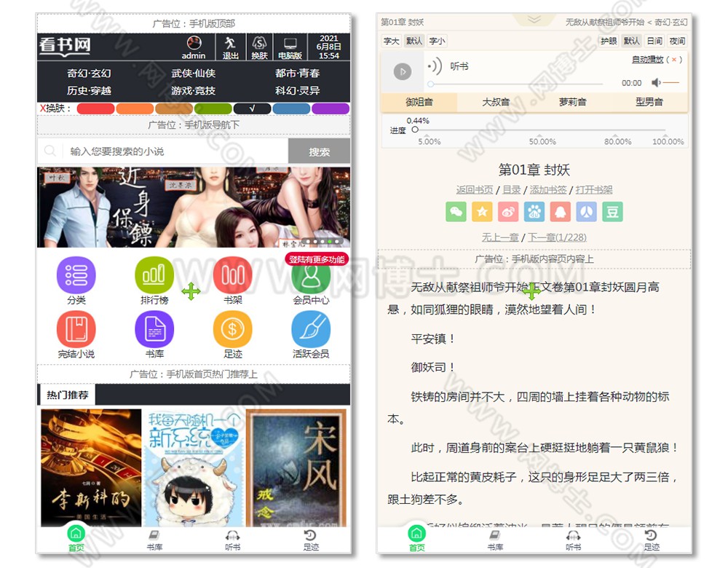Select 字大 larger font
728x568 pixels.
click(392, 41)
